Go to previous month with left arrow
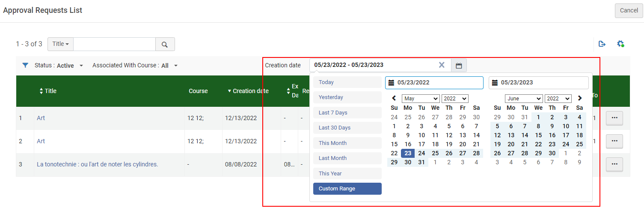Screen dimensions: 644x208 coord(394,98)
